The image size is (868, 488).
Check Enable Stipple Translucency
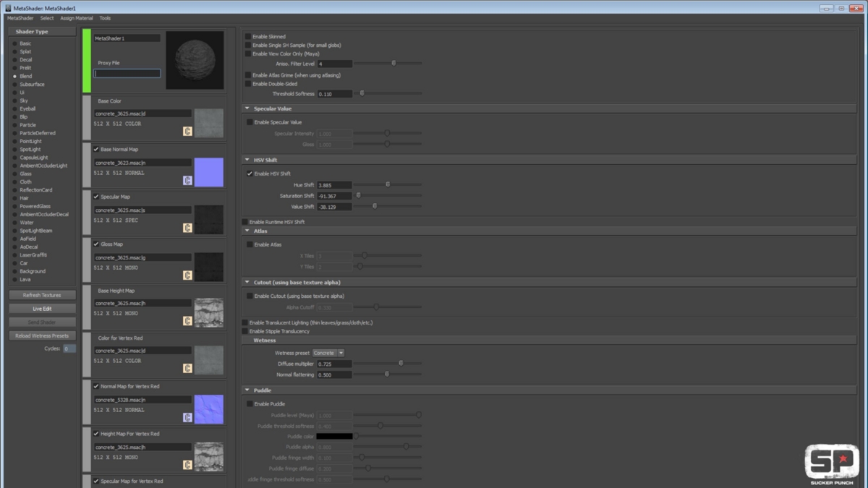click(245, 331)
